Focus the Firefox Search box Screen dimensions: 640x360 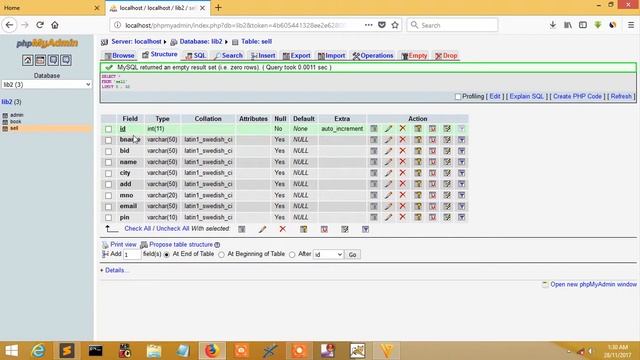click(452, 25)
